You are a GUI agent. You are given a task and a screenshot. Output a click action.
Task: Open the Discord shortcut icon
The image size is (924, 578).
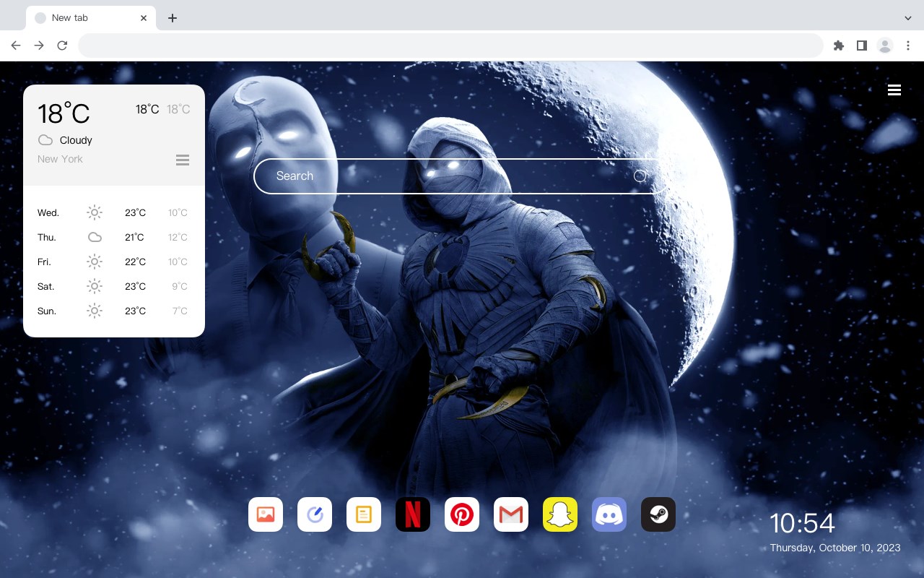609,514
